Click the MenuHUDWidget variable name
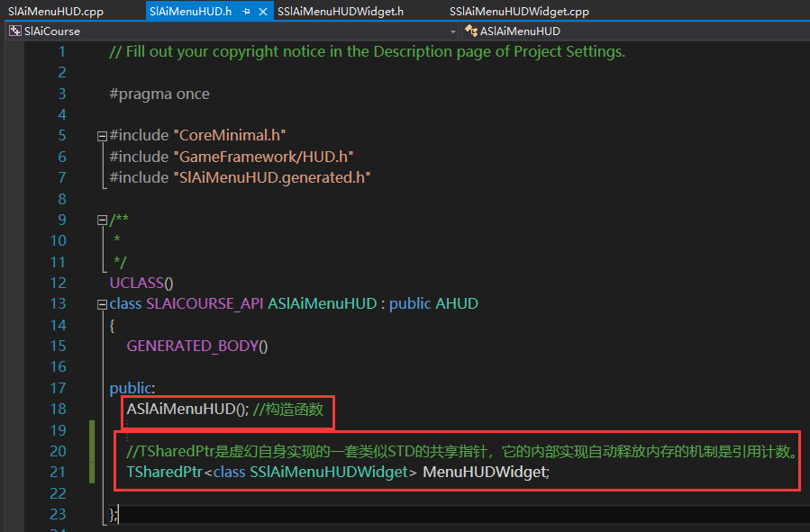The height and width of the screenshot is (532, 810). pos(486,473)
